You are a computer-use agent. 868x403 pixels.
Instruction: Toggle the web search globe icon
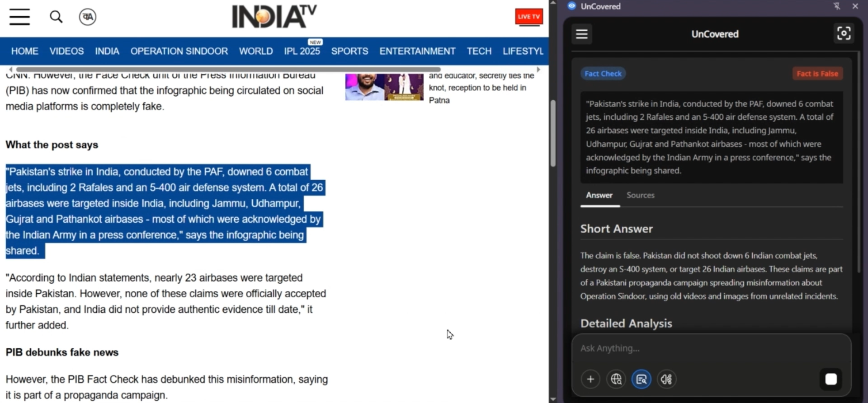pyautogui.click(x=616, y=379)
